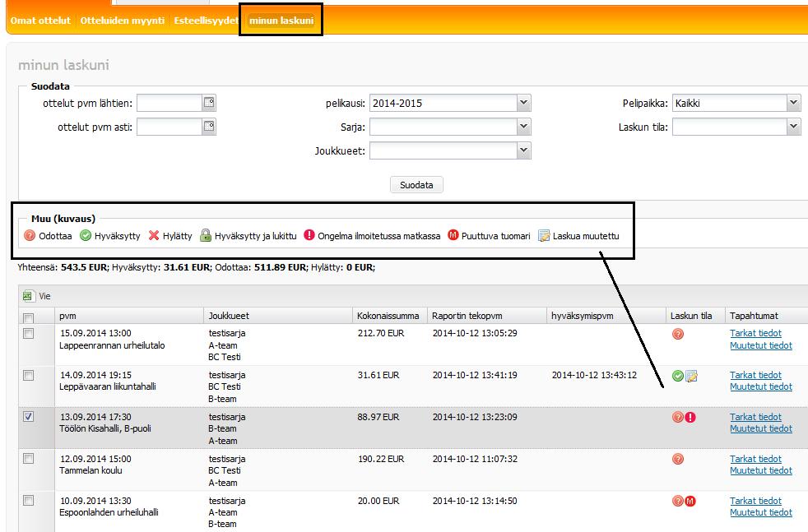Open Tarkat tiedot for 15.09.2014 match
This screenshot has width=808, height=532.
[755, 333]
